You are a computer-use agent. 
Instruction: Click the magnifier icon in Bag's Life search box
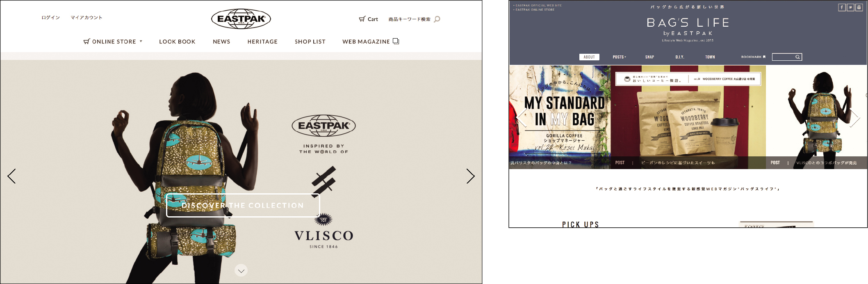[797, 57]
